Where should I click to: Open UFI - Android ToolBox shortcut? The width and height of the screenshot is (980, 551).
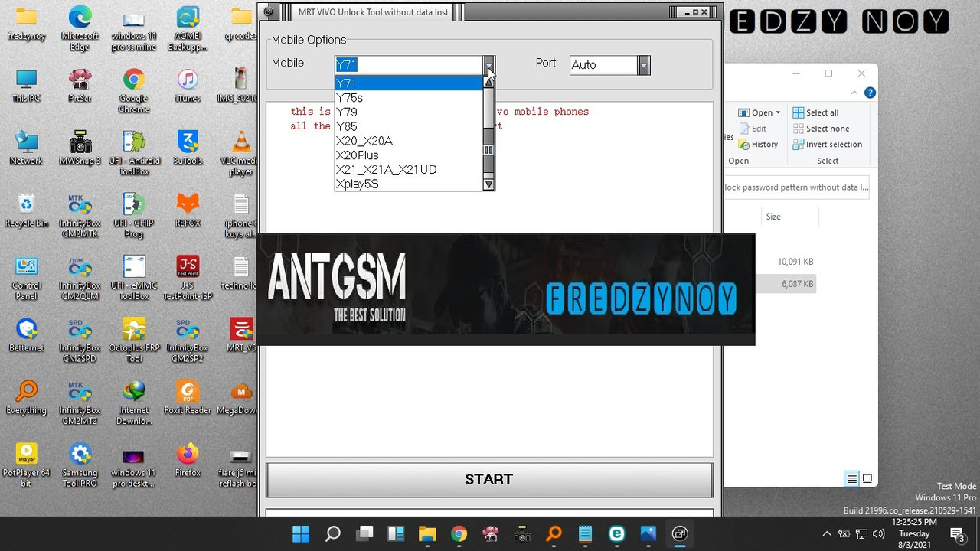tap(133, 153)
